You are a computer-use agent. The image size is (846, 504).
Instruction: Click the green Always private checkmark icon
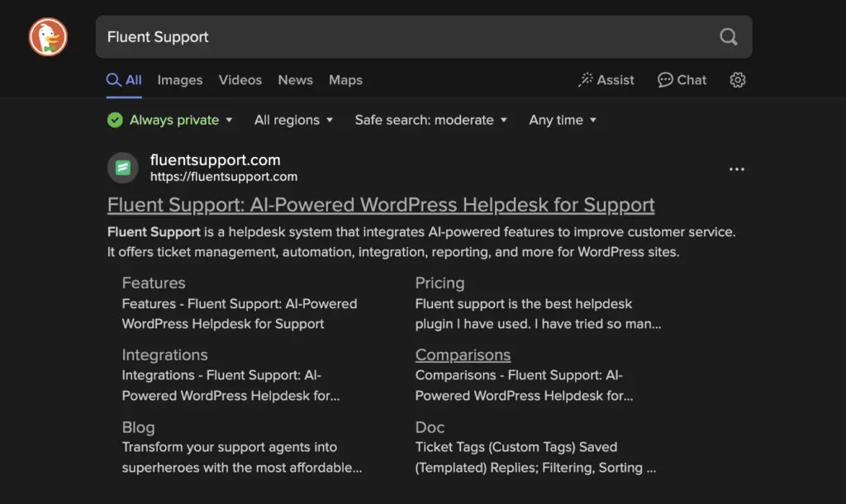point(115,120)
